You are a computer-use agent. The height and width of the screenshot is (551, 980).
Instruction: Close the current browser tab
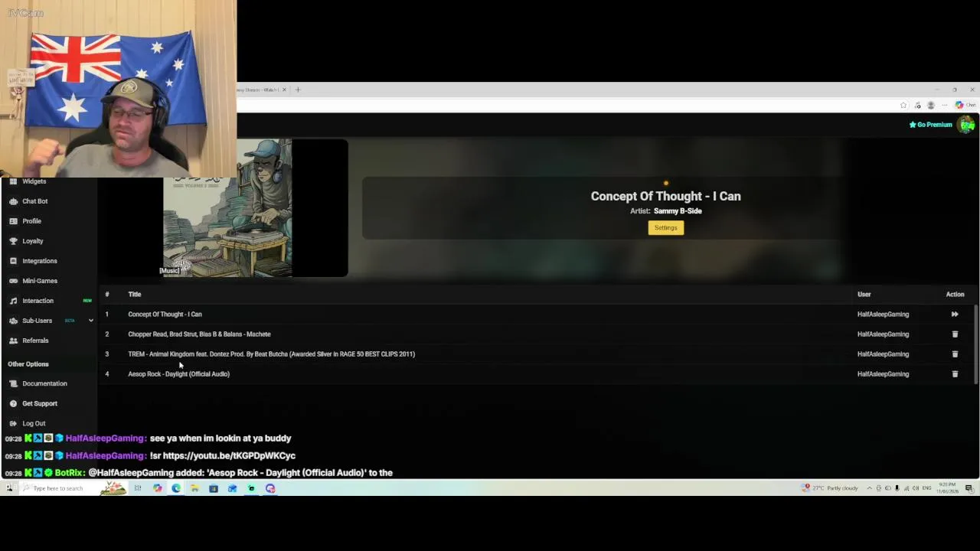pos(284,90)
